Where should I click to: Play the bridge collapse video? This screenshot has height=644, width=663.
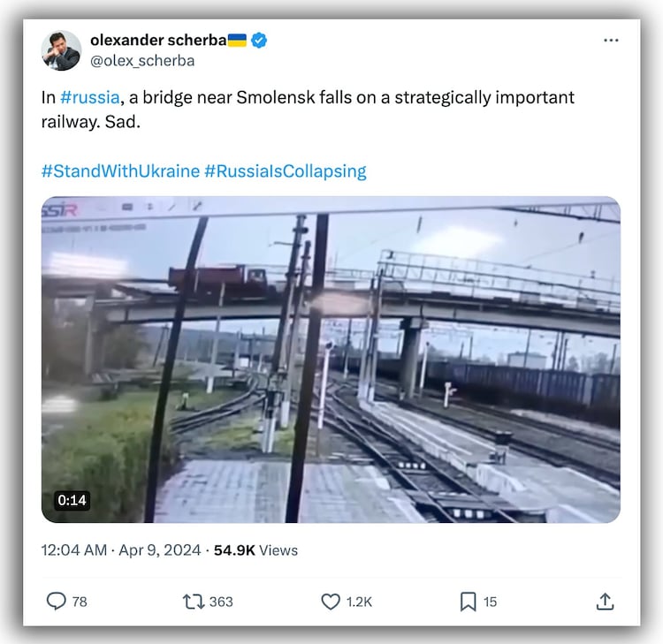pyautogui.click(x=331, y=360)
